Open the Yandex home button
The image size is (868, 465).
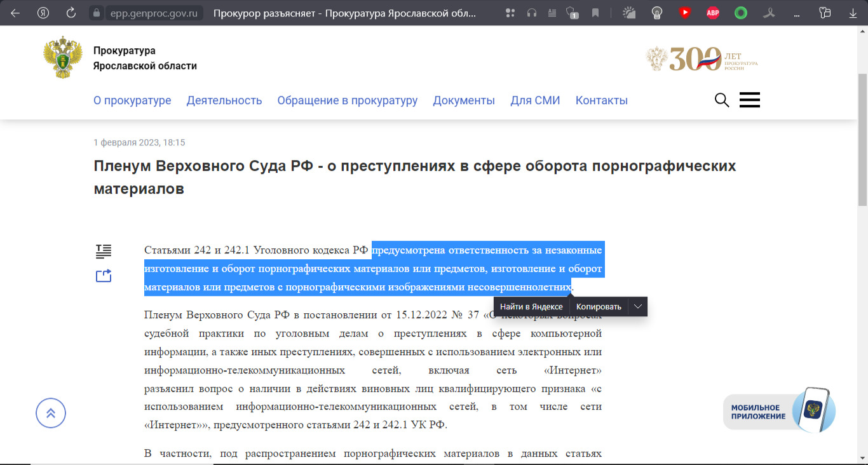coord(43,13)
